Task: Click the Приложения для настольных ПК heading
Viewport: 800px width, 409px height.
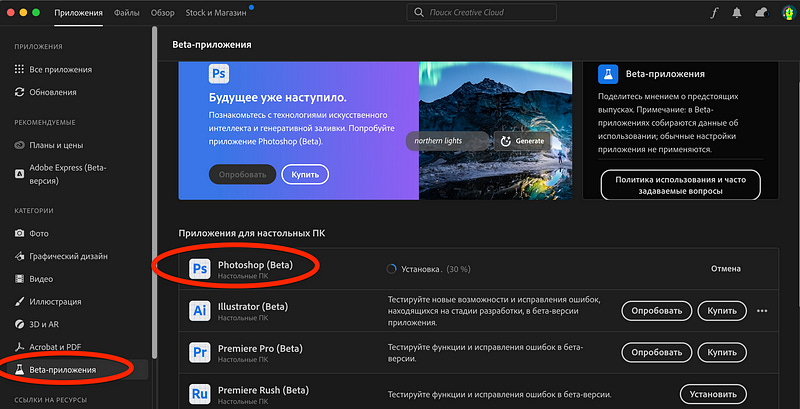Action: [252, 234]
